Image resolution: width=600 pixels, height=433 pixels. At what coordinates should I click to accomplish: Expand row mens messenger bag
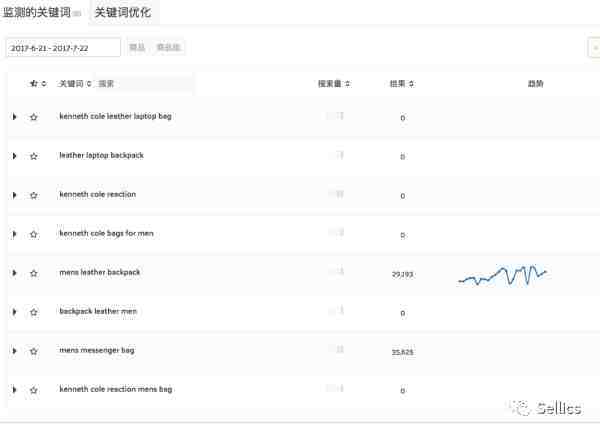[x=15, y=351]
